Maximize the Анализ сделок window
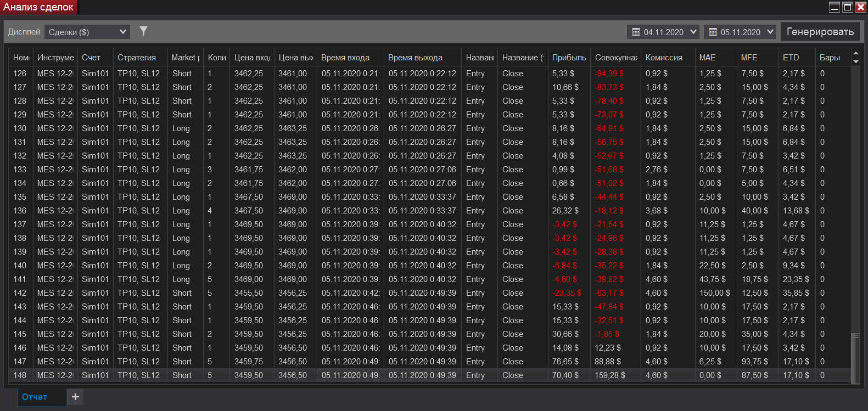Screen dimensions: 868x411 point(848,7)
